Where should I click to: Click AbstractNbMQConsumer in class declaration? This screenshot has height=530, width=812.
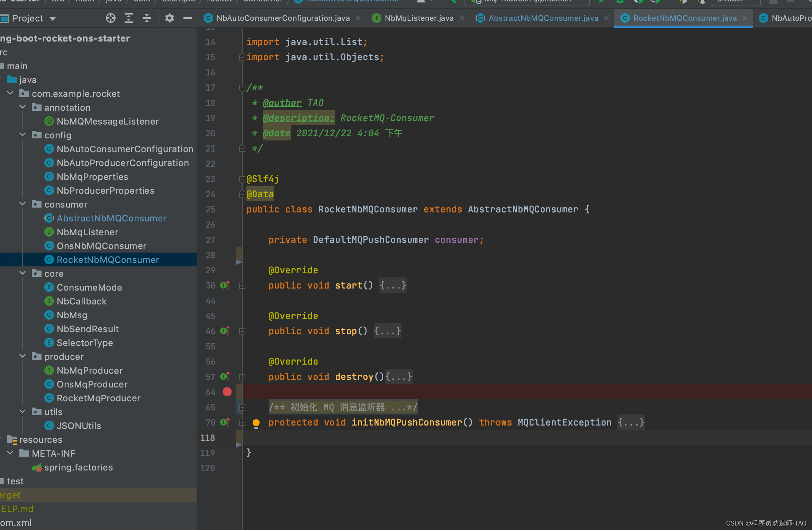click(523, 209)
